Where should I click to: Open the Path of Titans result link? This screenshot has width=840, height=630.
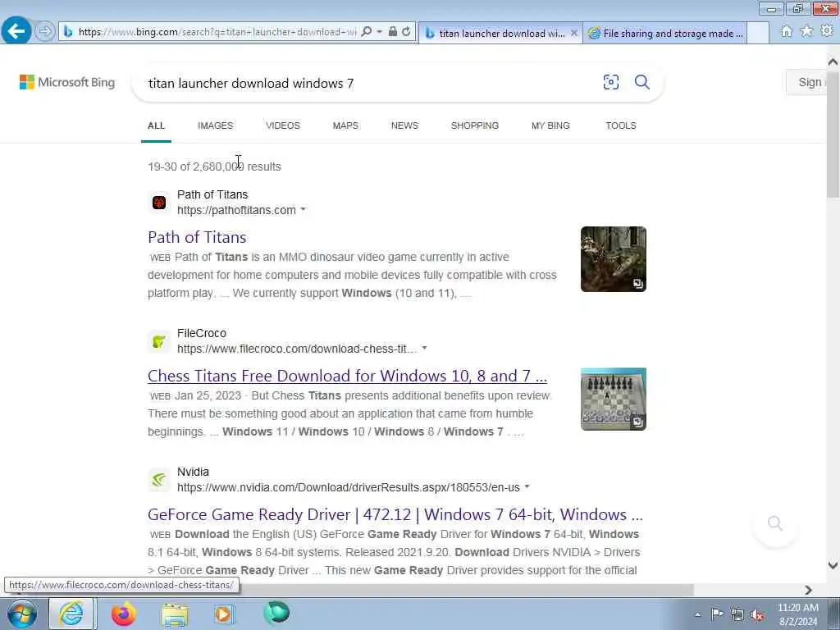197,237
